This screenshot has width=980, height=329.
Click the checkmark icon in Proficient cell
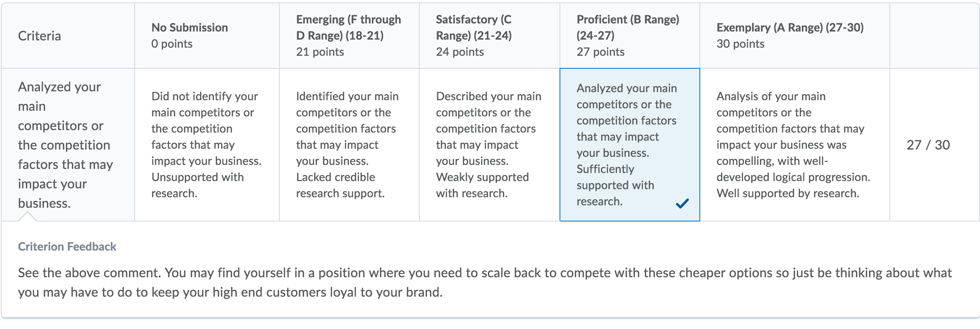click(682, 203)
